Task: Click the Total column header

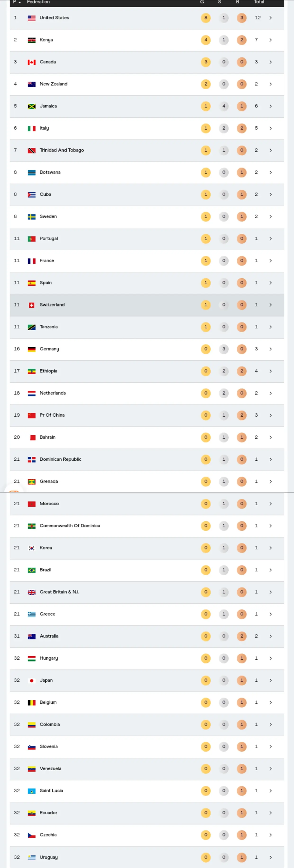Action: [259, 2]
